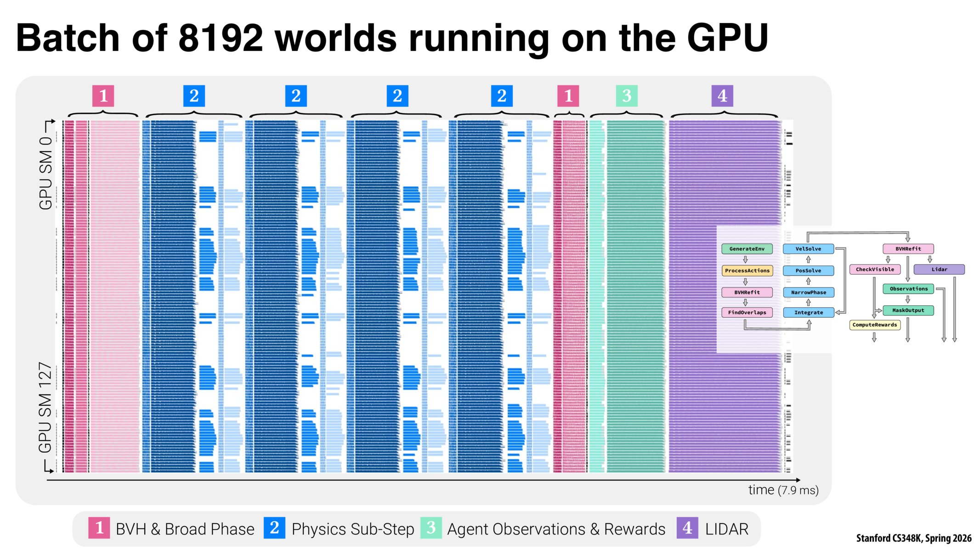Click the 'Stanford CS348K, Spring 2026' footer

[x=914, y=538]
